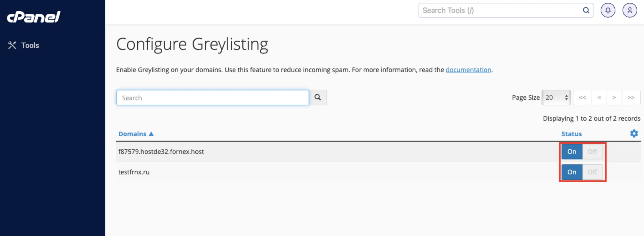644x236 pixels.
Task: Open the user account menu icon
Action: [x=629, y=10]
